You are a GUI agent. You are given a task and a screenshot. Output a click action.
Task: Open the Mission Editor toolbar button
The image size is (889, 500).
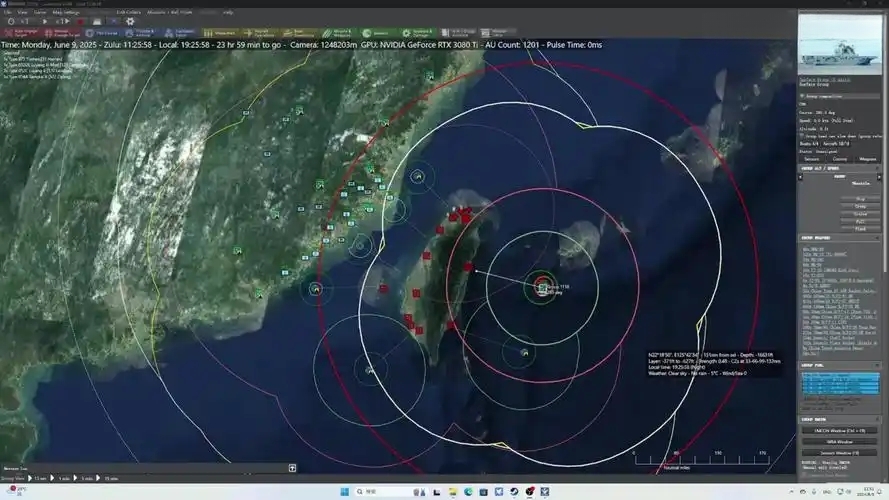click(498, 33)
